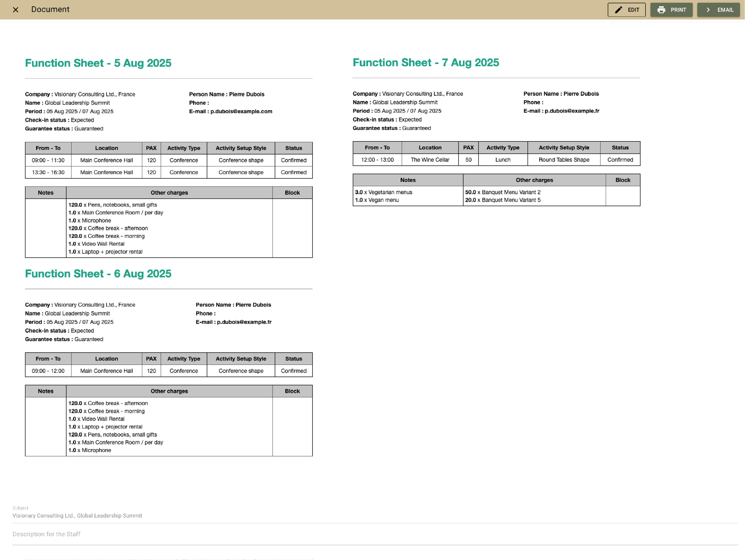745x560 pixels.
Task: Click the chevron arrow icon on the EMAIL button
Action: (x=708, y=10)
